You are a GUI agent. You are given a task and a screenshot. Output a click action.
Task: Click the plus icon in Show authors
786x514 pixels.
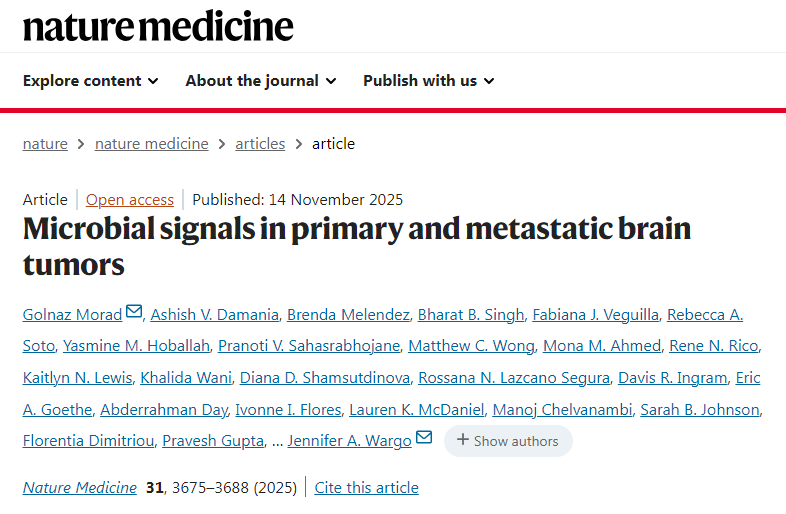click(x=463, y=440)
